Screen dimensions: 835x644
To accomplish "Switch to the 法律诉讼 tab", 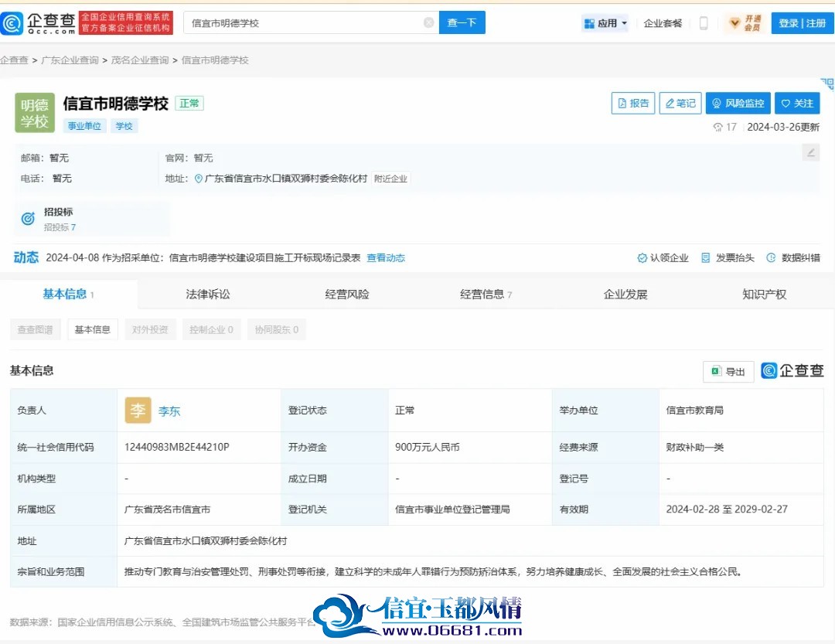I will (x=208, y=294).
